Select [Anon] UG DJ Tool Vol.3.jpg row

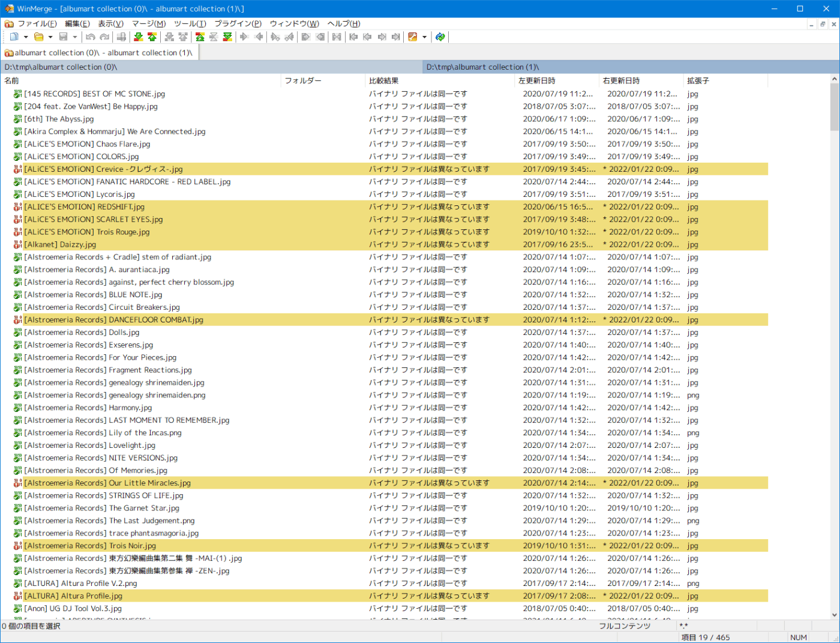coord(384,609)
